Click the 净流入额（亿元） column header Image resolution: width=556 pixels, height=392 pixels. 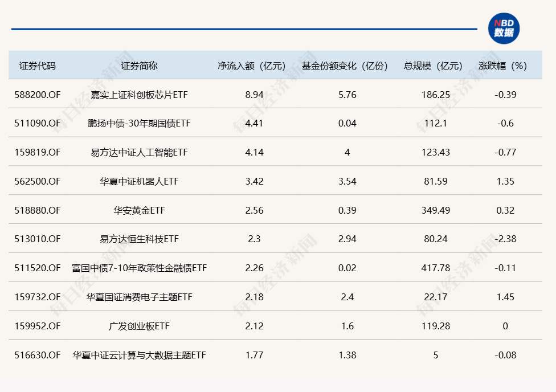[254, 66]
